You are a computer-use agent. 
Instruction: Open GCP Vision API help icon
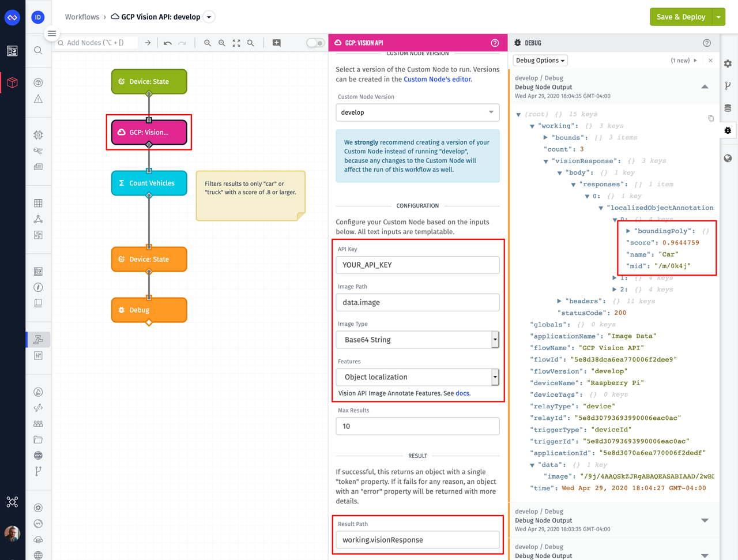coord(495,43)
